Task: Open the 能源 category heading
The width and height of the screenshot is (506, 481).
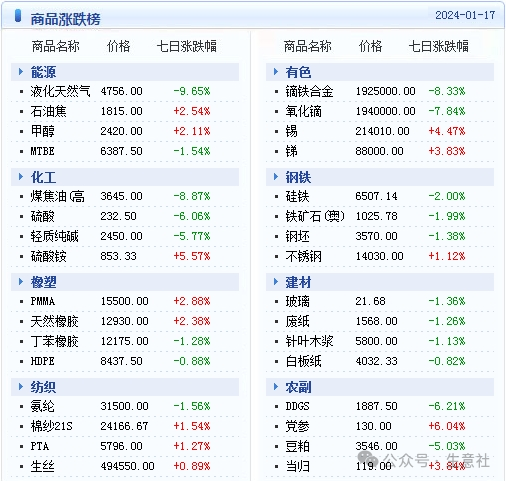Action: [x=43, y=72]
